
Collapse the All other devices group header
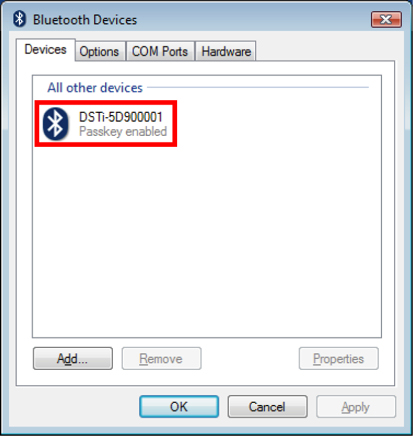(x=95, y=88)
